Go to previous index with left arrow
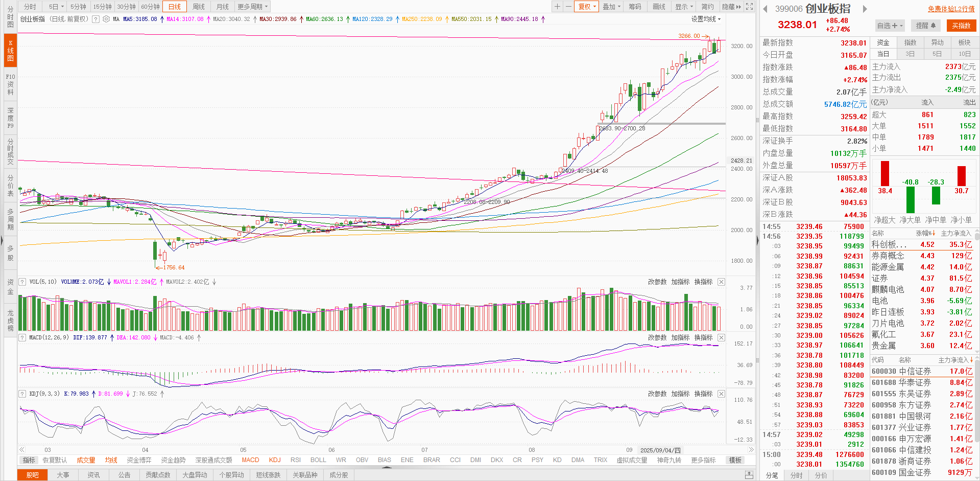The height and width of the screenshot is (481, 980). click(x=765, y=9)
